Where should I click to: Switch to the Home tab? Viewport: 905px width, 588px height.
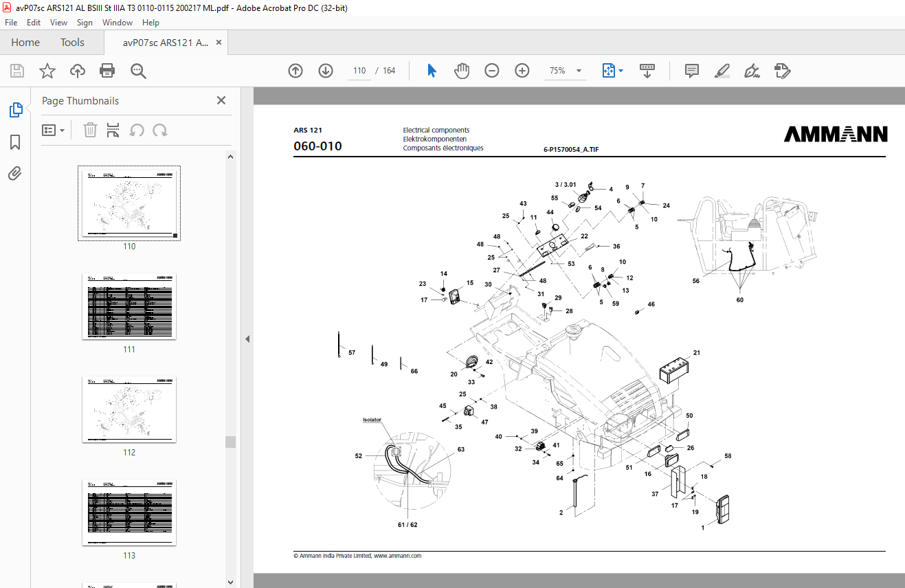coord(25,43)
